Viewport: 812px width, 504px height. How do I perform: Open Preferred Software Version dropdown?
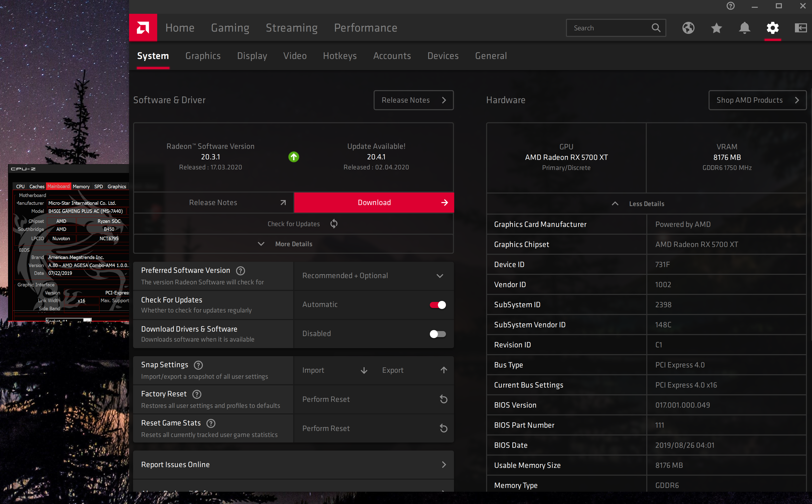coord(374,276)
